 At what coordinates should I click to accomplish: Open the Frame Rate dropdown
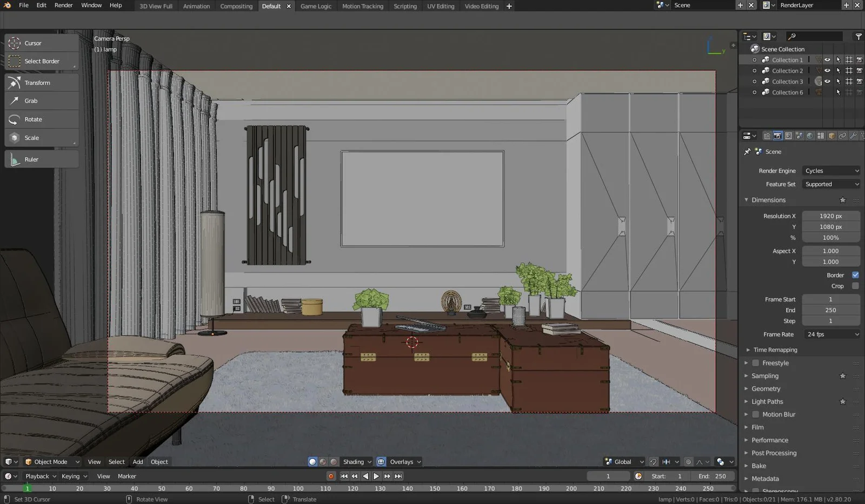[831, 334]
